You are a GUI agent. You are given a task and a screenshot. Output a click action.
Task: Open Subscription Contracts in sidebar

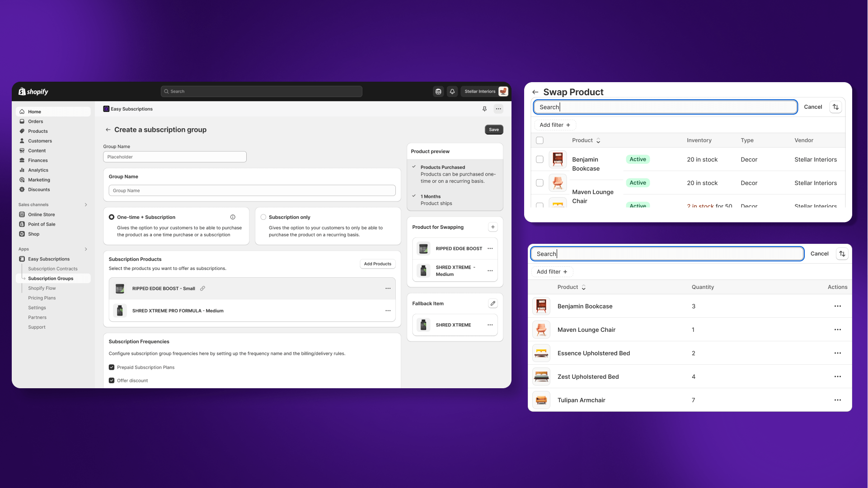click(52, 269)
